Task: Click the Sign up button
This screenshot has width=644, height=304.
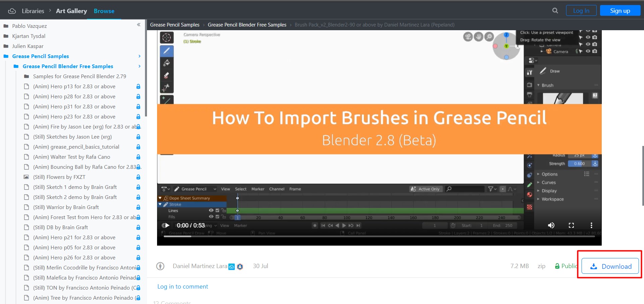Action: [x=620, y=11]
